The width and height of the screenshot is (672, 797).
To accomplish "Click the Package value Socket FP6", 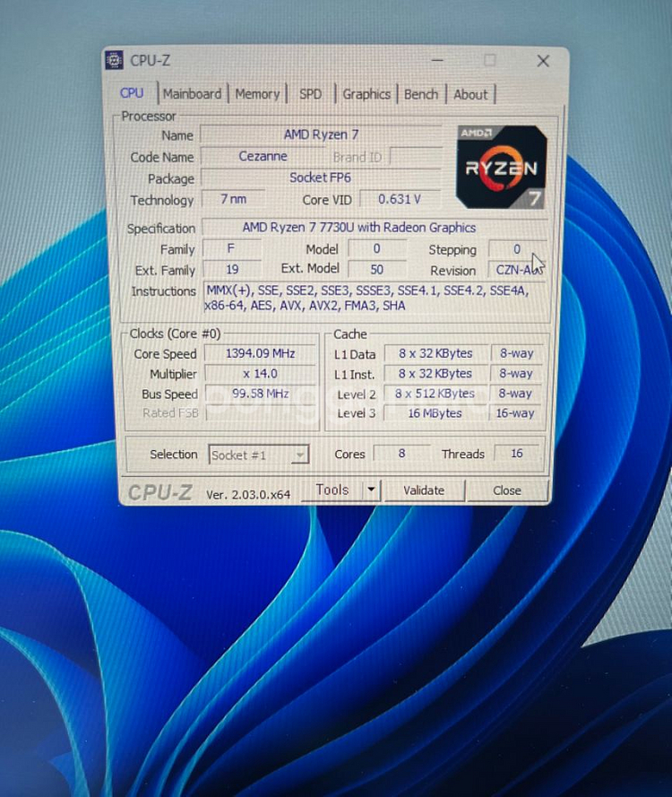I will pos(321,178).
